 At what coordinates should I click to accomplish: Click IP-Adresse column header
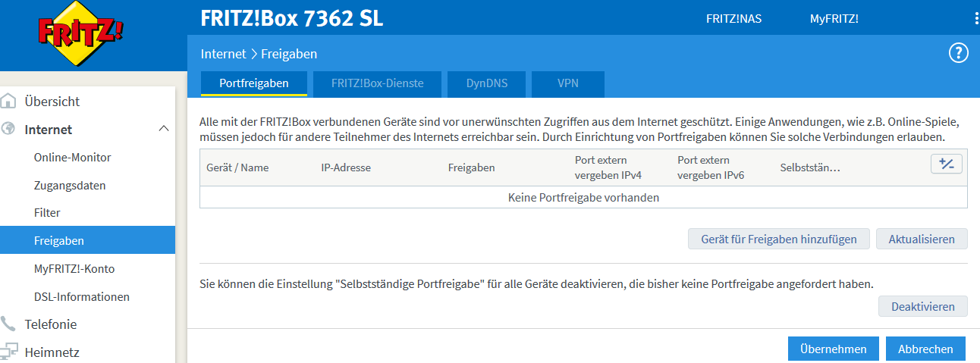point(346,167)
